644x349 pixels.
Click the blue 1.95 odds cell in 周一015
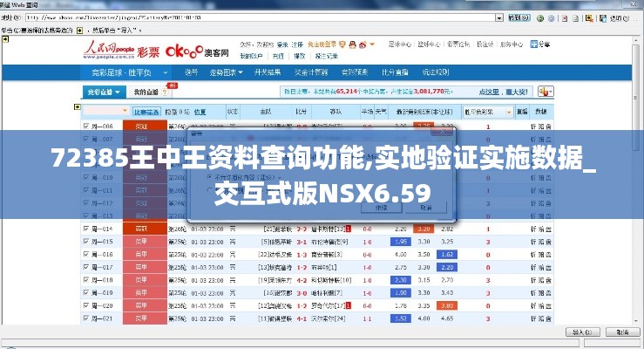pyautogui.click(x=401, y=242)
